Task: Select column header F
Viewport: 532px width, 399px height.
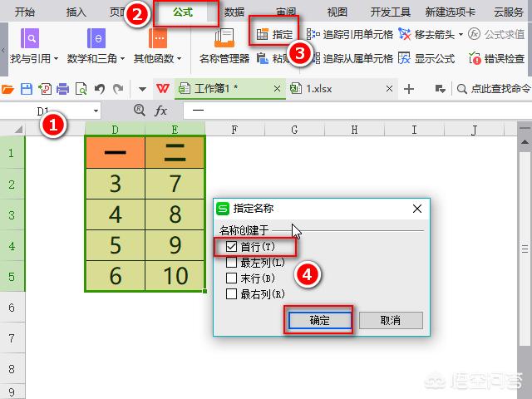Action: [234, 130]
